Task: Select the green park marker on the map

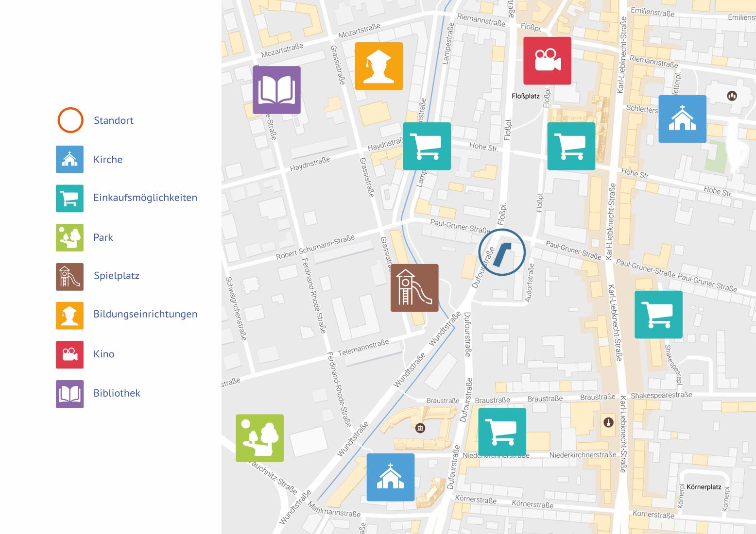Action: coord(259,438)
